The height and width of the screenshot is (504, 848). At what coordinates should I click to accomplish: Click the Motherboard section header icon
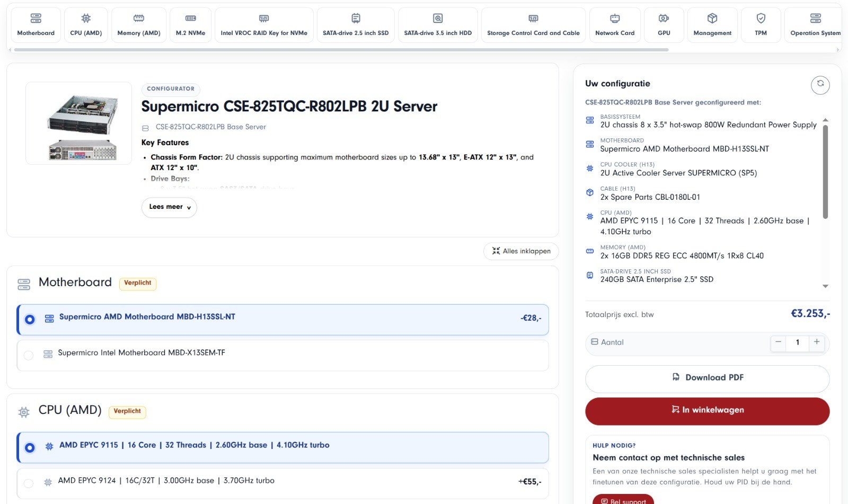click(24, 284)
